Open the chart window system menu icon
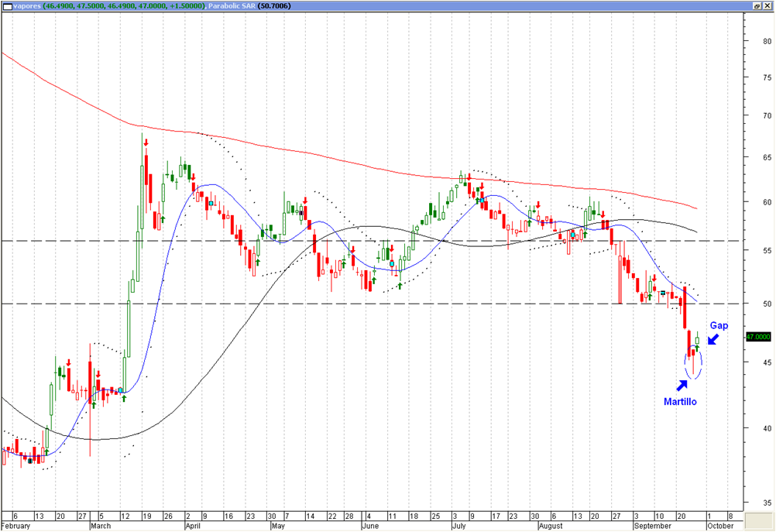 pyautogui.click(x=7, y=6)
